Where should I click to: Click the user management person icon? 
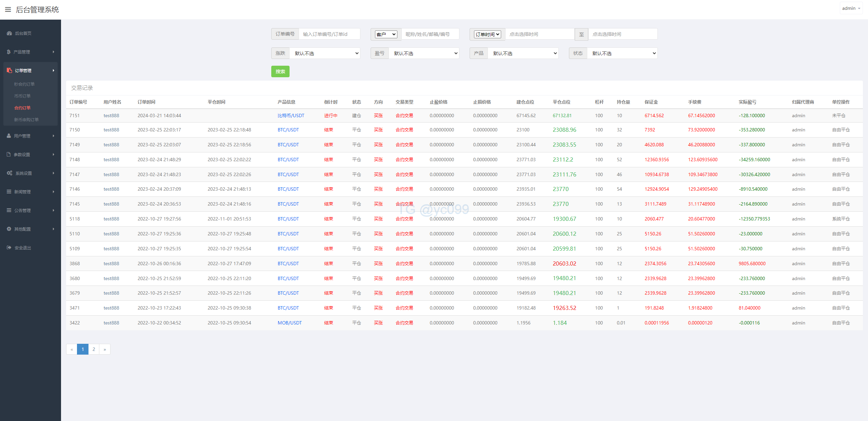9,136
